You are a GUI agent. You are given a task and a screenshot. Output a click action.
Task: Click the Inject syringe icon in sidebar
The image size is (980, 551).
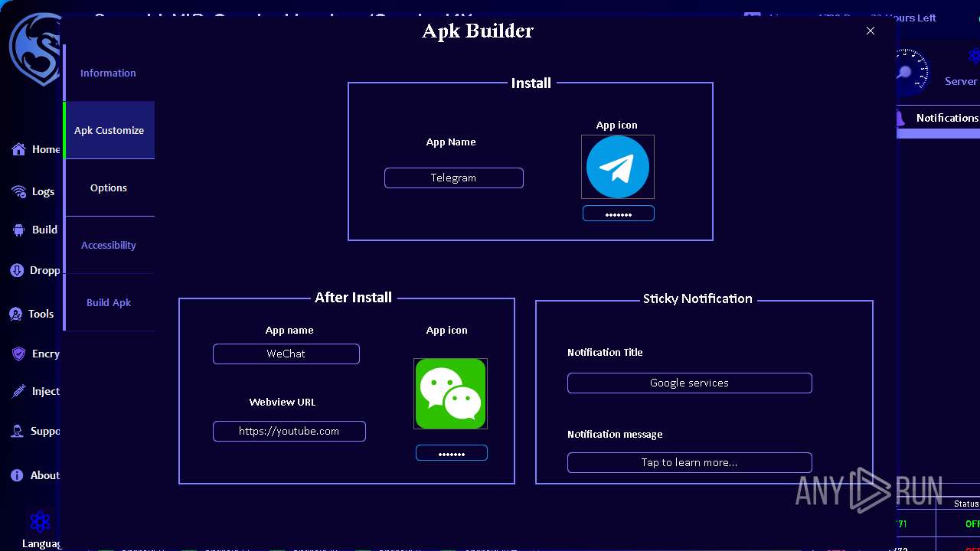pyautogui.click(x=18, y=391)
